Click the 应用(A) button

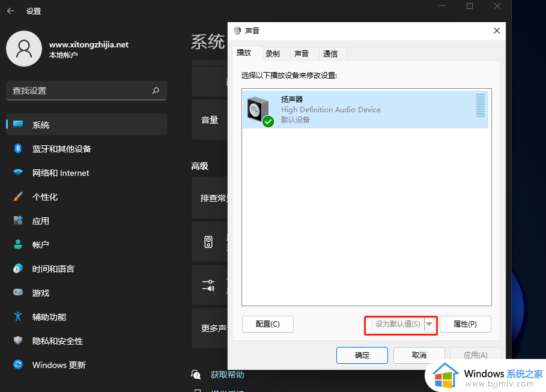476,354
